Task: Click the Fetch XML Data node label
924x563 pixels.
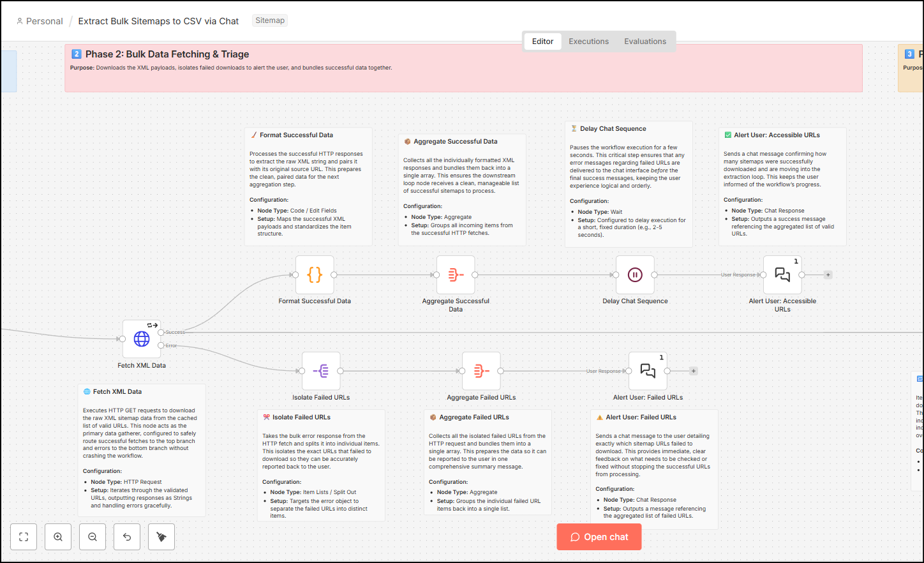Action: pyautogui.click(x=142, y=366)
